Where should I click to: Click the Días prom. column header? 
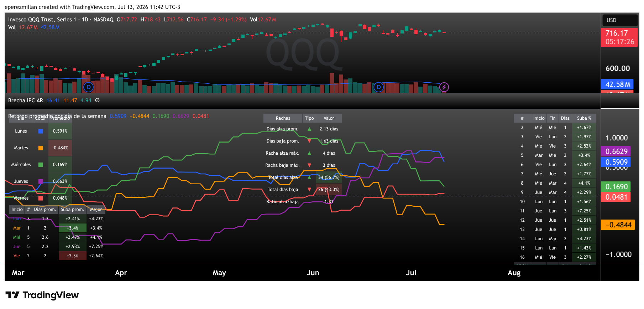coord(45,210)
